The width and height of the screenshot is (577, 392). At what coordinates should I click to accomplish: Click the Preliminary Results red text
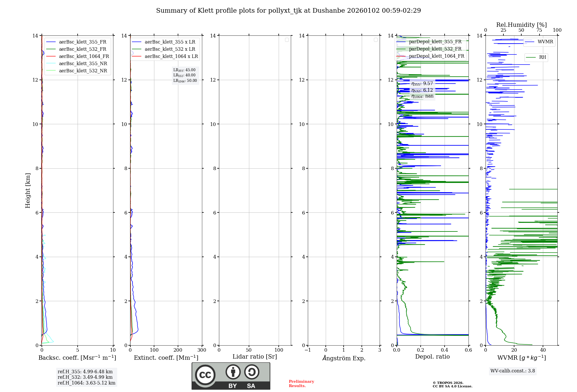pos(301,383)
